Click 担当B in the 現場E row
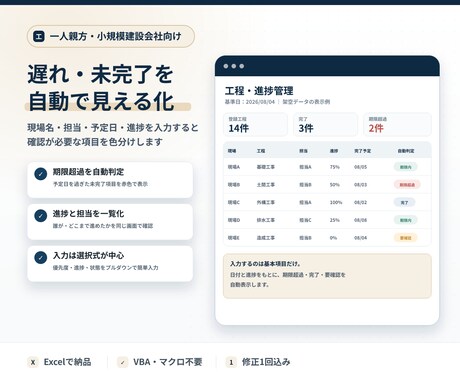 [x=305, y=238]
